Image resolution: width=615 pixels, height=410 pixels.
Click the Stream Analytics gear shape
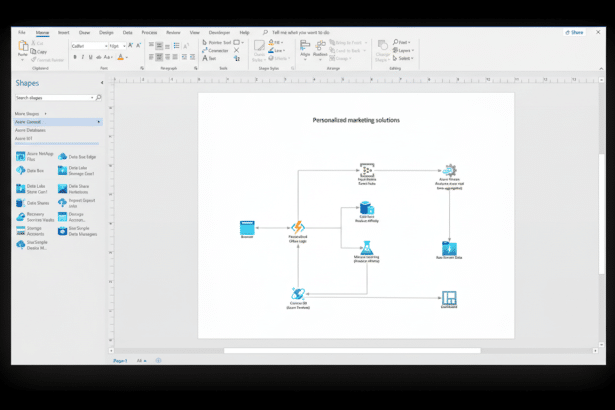pos(449,171)
